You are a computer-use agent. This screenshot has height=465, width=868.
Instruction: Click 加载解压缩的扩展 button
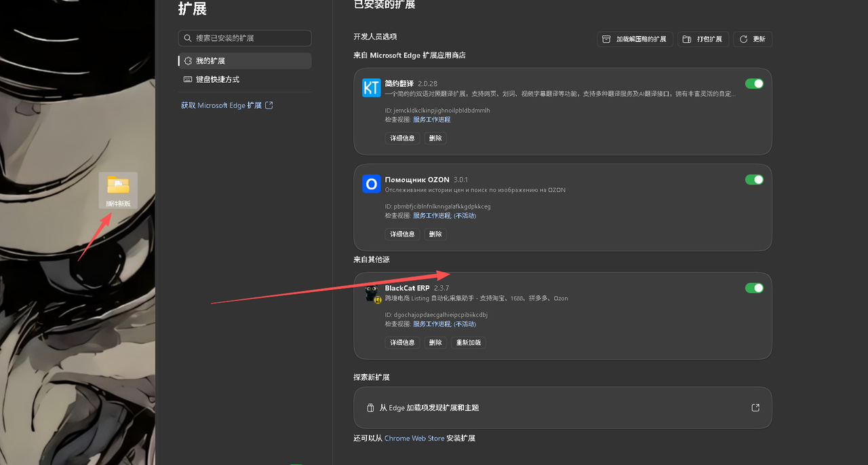pos(635,39)
